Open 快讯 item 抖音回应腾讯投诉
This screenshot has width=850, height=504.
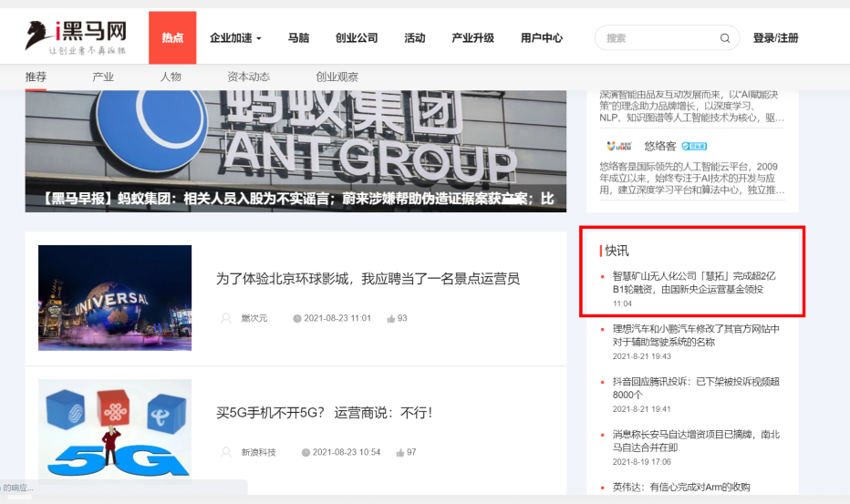click(x=696, y=388)
